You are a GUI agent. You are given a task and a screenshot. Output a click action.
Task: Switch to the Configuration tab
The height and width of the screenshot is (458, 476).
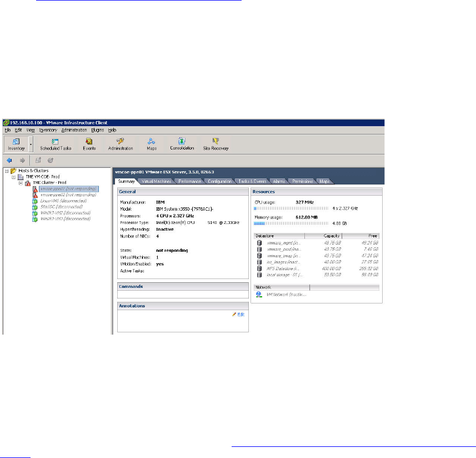pos(219,181)
